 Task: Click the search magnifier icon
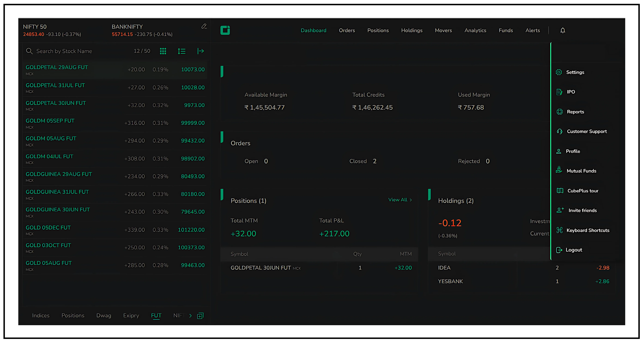tap(29, 51)
